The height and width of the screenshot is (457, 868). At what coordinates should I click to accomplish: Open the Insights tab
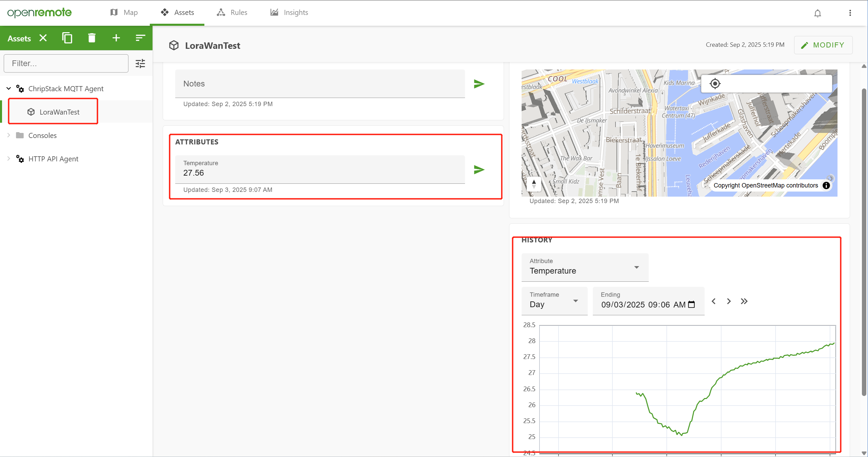[289, 13]
